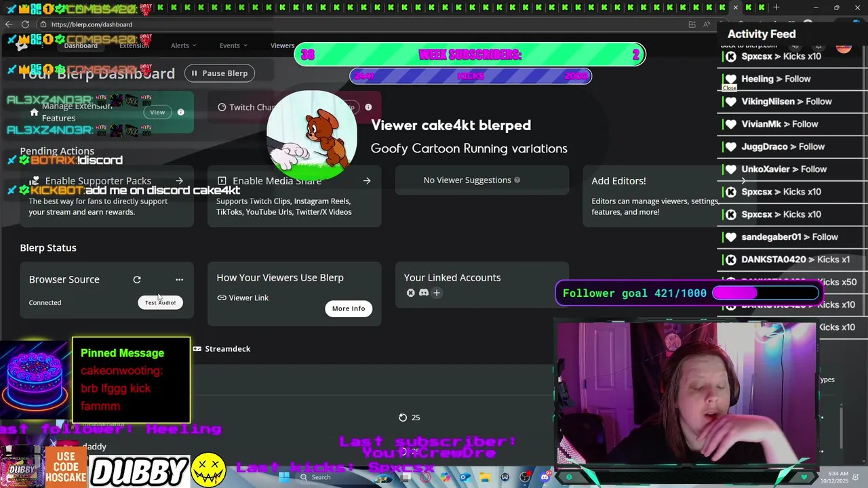This screenshot has width=868, height=488.
Task: Open File Explorer from taskbar
Action: coord(485,477)
